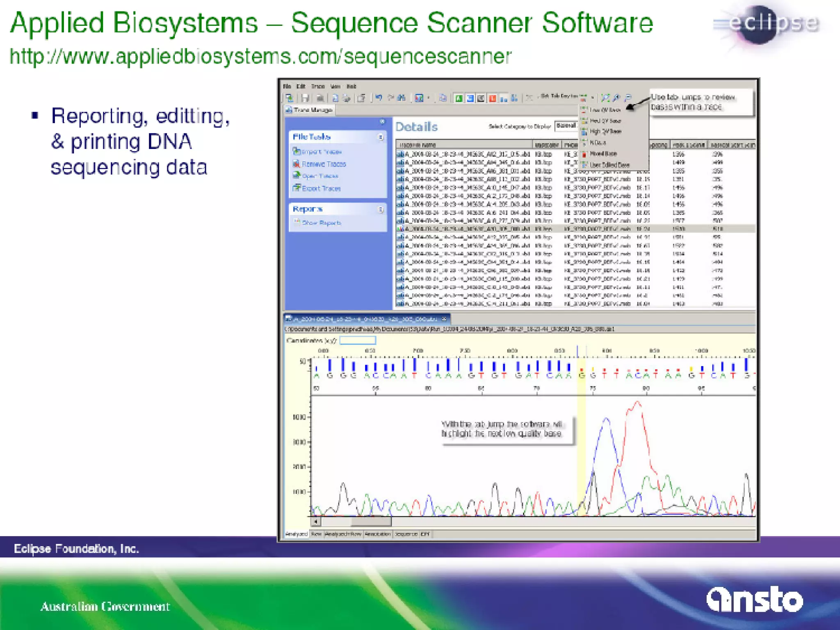The height and width of the screenshot is (630, 840).
Task: Click the Show Reports link
Action: click(x=321, y=223)
